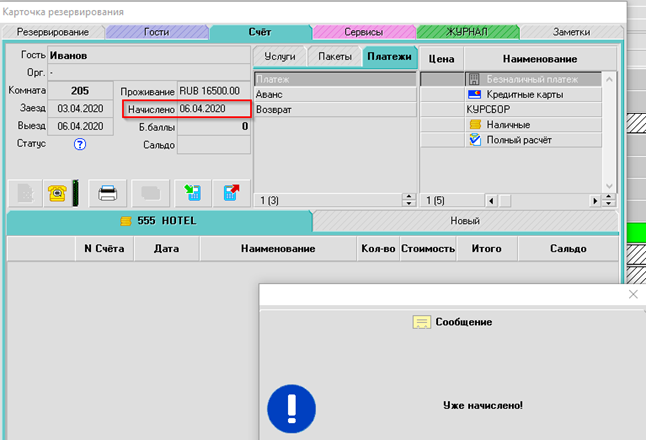Select Возврат in the payments list
Image resolution: width=646 pixels, height=440 pixels.
(333, 109)
